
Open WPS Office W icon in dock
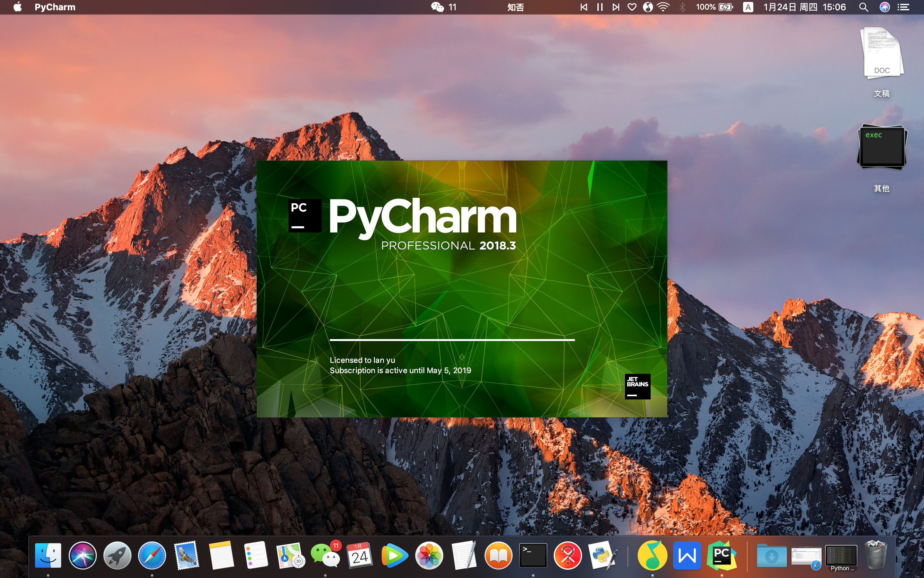(687, 556)
